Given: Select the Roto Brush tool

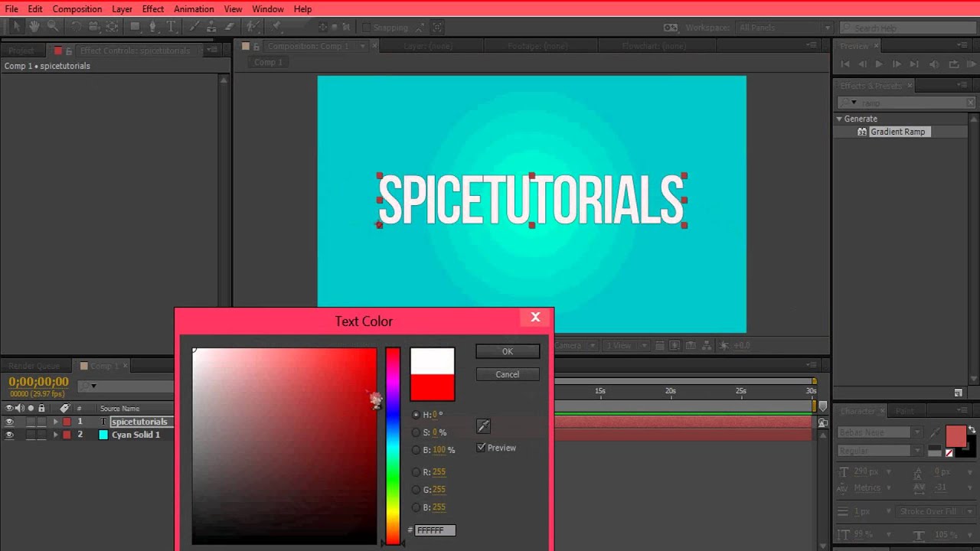Looking at the screenshot, I should tap(253, 27).
